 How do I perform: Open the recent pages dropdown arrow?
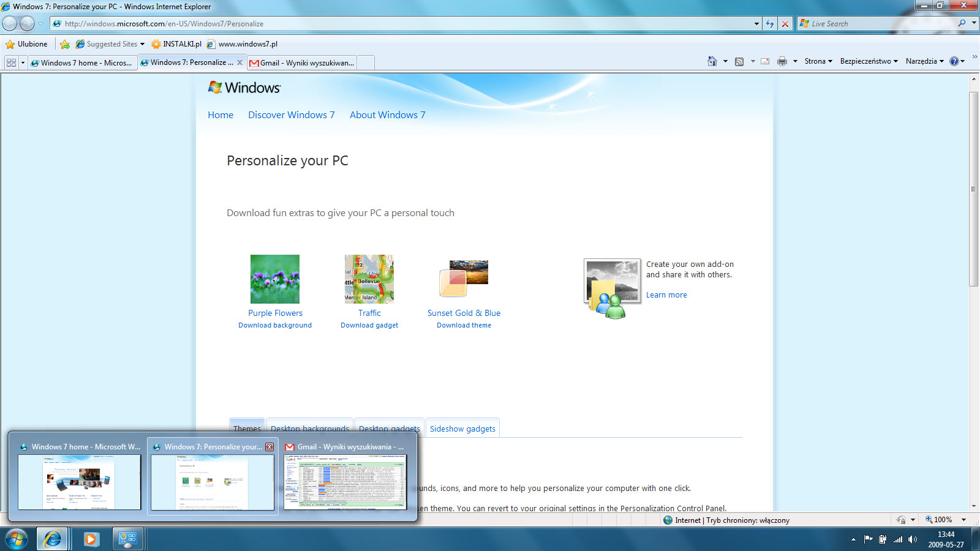point(41,24)
